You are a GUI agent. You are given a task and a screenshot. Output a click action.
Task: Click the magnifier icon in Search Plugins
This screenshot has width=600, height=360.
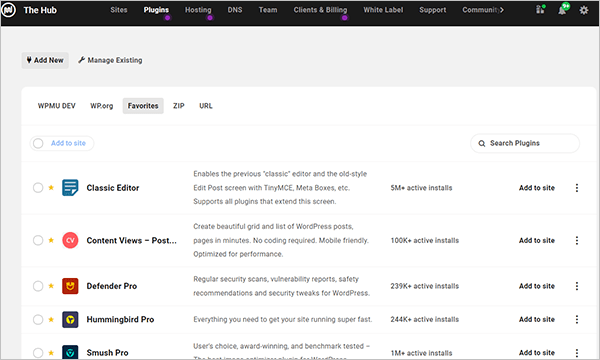(482, 143)
